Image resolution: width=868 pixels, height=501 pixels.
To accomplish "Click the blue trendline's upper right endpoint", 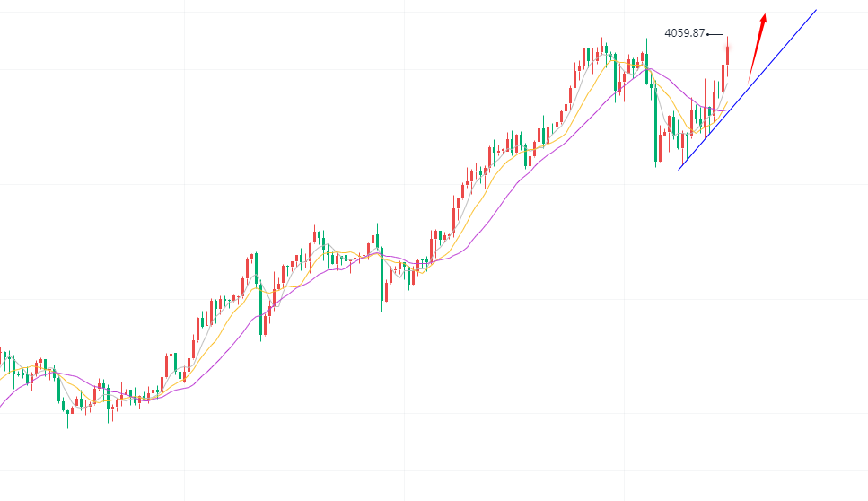I will 816,10.
